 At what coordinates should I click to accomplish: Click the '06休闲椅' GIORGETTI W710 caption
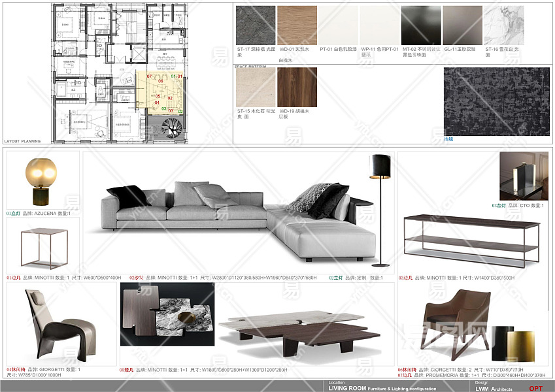tap(460, 370)
